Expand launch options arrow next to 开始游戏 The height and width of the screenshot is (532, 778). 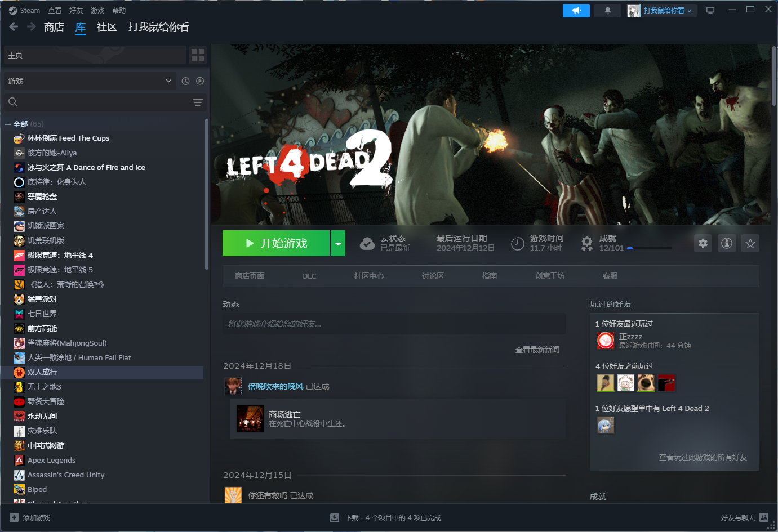[x=338, y=243]
